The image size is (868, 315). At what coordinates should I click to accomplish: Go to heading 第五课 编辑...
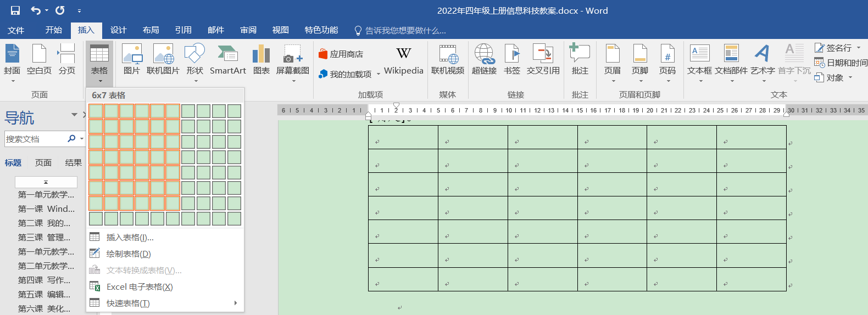click(x=44, y=294)
